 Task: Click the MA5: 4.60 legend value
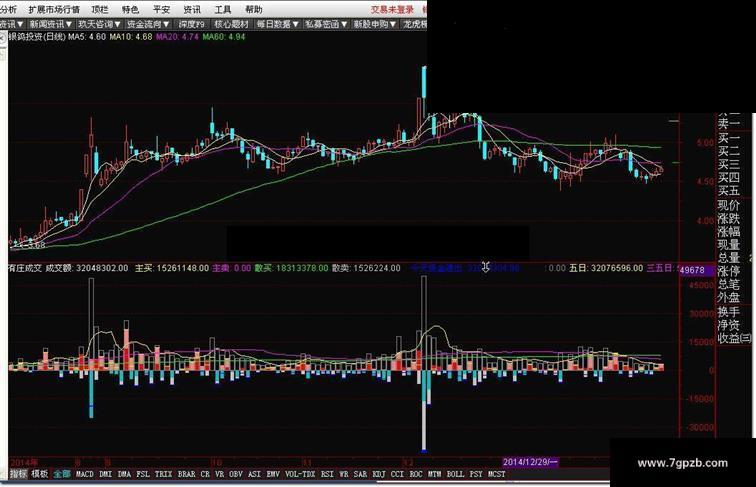tap(87, 37)
